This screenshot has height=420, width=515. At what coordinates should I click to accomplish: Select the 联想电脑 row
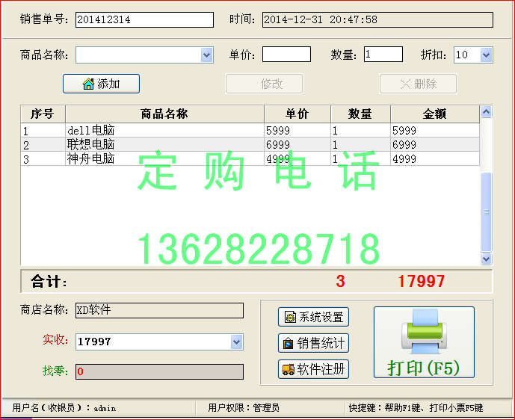point(250,144)
